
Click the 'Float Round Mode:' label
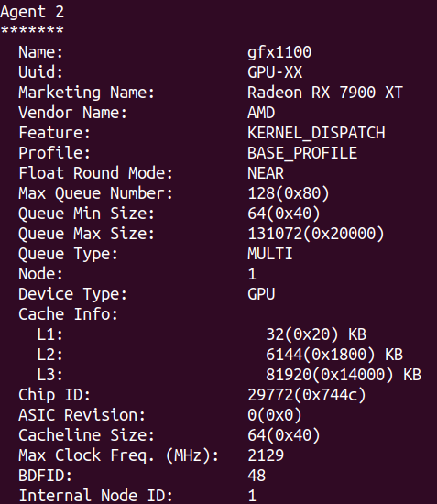(96, 173)
